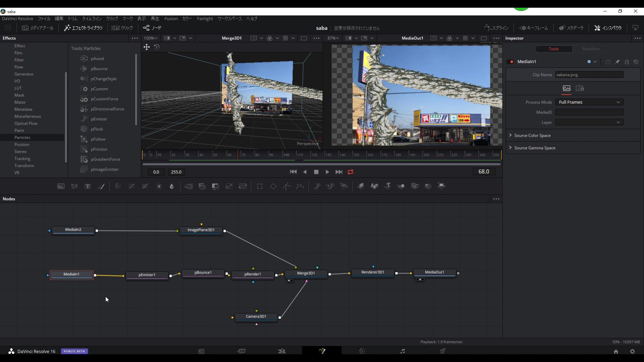Open the Deliver page
This screenshot has height=362, width=644.
pyautogui.click(x=443, y=351)
